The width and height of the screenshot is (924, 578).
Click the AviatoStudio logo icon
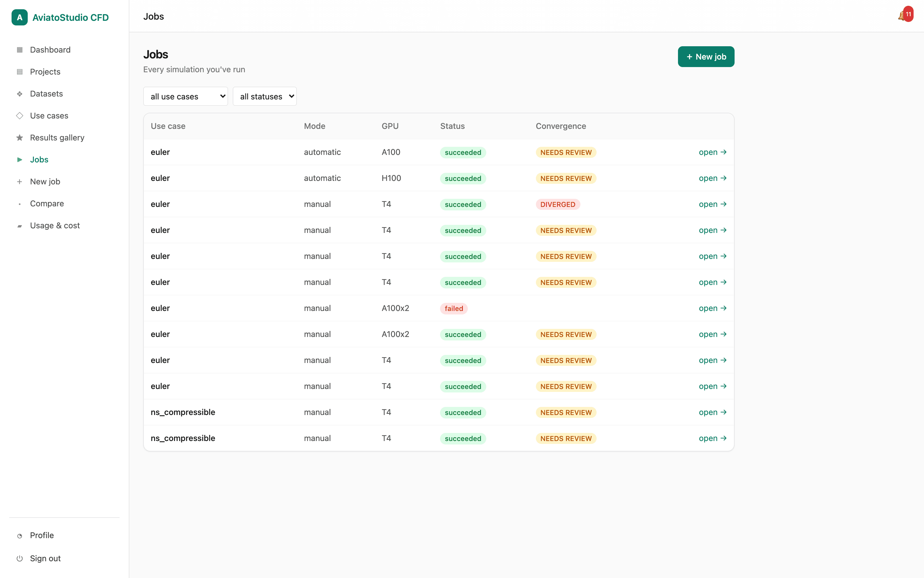pyautogui.click(x=19, y=17)
